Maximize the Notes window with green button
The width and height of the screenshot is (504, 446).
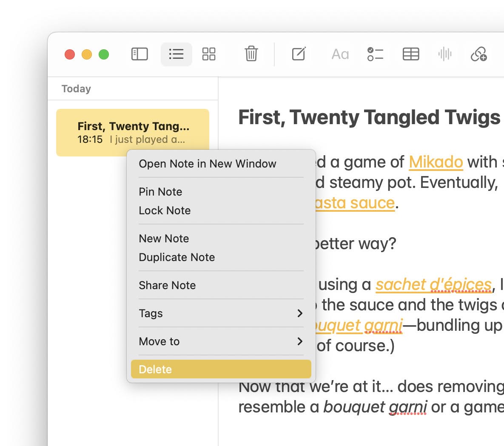[x=104, y=54]
